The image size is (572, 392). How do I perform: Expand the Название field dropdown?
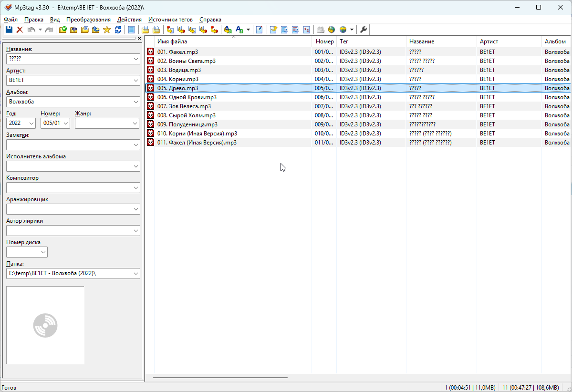click(x=136, y=59)
